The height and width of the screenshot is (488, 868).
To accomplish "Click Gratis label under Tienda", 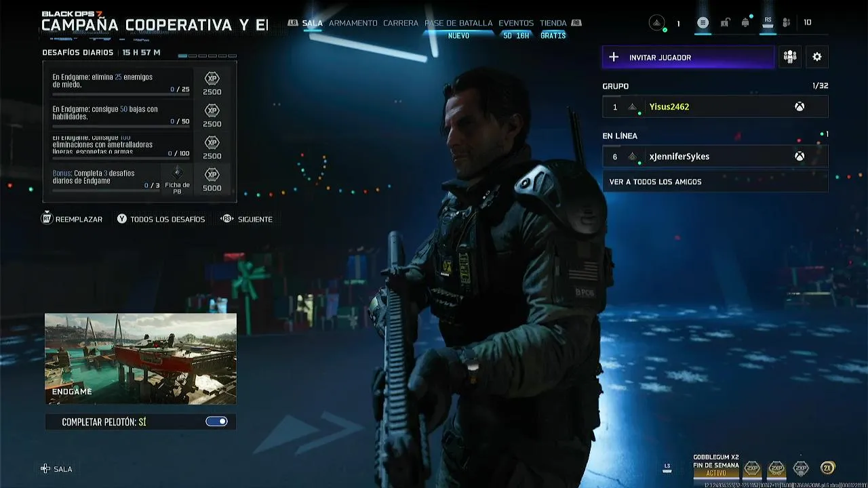I will [x=553, y=36].
